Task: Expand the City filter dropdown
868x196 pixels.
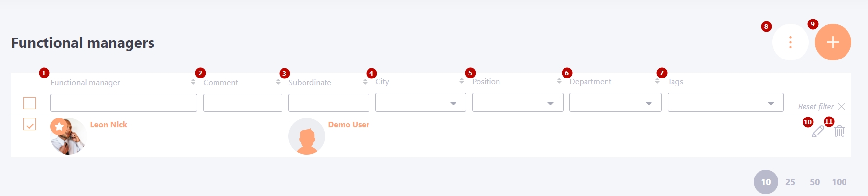Action: [420, 102]
